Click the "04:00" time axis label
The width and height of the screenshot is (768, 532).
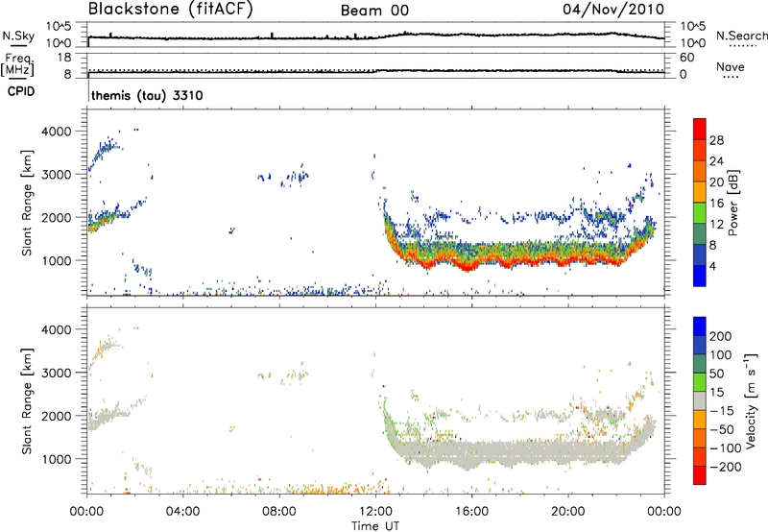tap(183, 512)
